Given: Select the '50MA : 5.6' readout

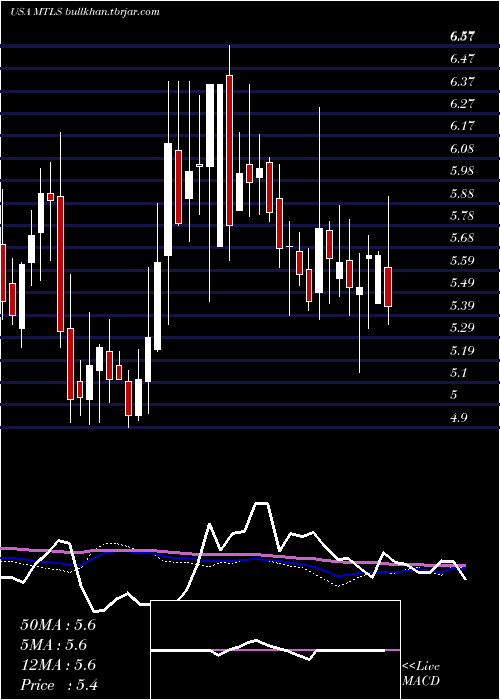Looking at the screenshot, I should coord(58,625).
